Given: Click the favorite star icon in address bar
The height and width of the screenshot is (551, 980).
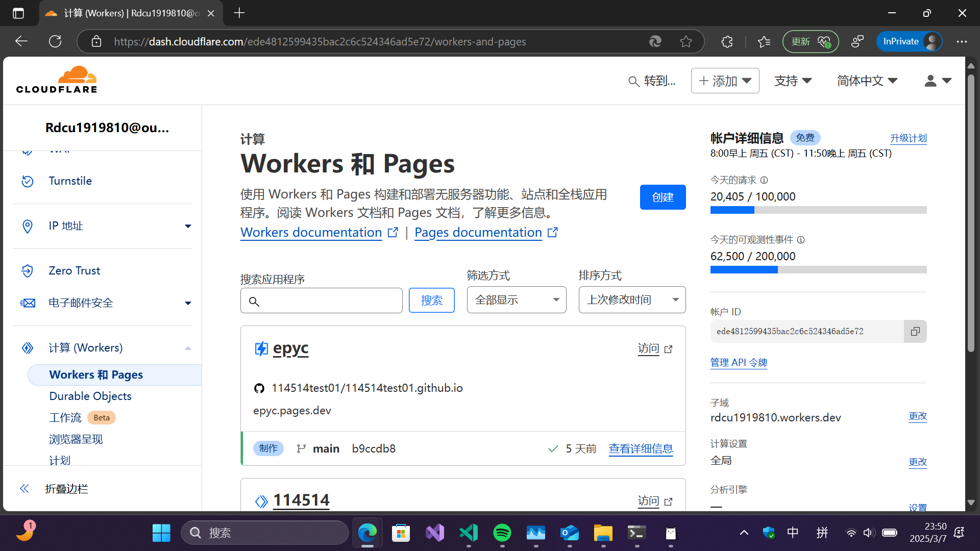Looking at the screenshot, I should (686, 42).
